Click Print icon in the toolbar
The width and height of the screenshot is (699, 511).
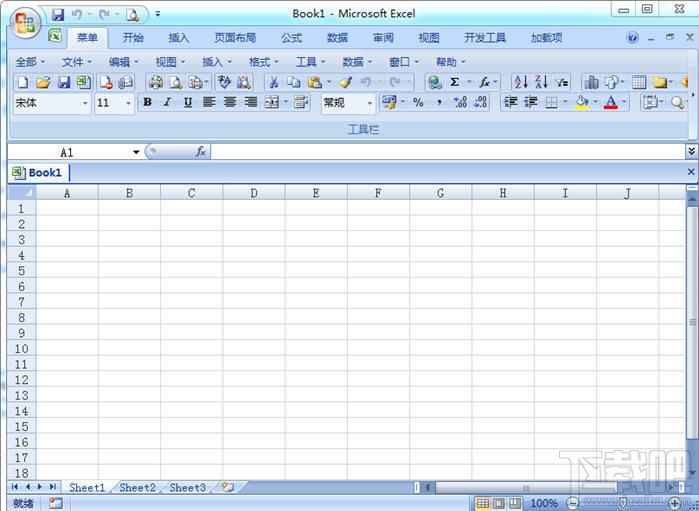pyautogui.click(x=156, y=82)
